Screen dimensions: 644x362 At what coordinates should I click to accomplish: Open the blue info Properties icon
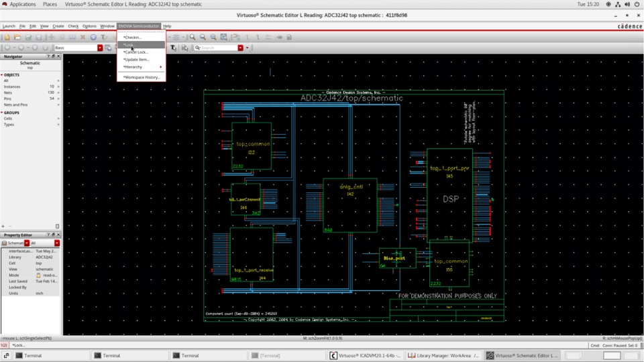tap(93, 37)
